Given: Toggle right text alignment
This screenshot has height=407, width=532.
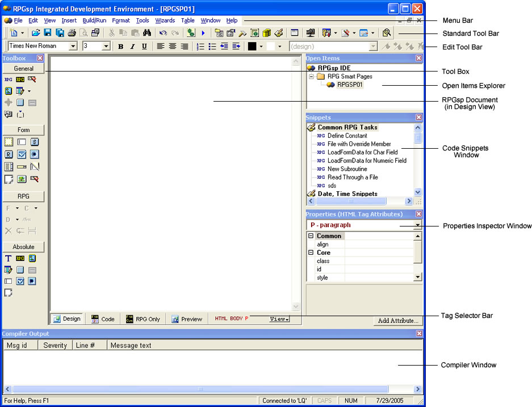Looking at the screenshot, I should (x=184, y=46).
